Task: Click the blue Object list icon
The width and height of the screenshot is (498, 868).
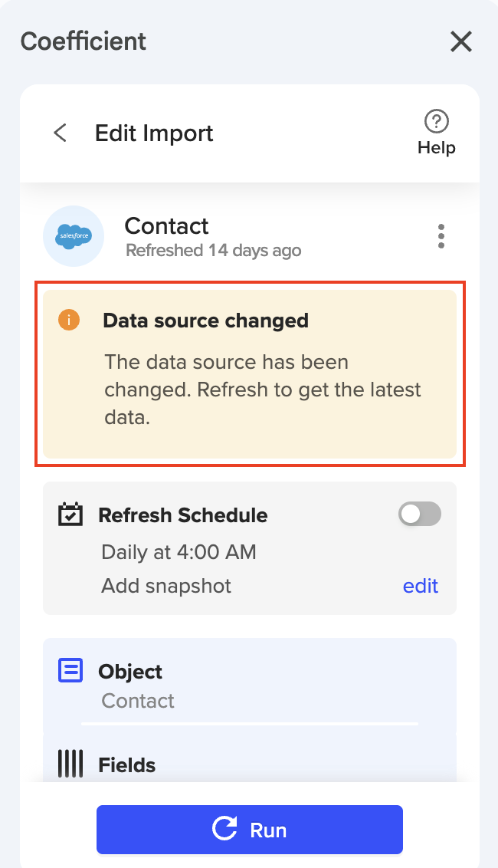Action: [70, 671]
